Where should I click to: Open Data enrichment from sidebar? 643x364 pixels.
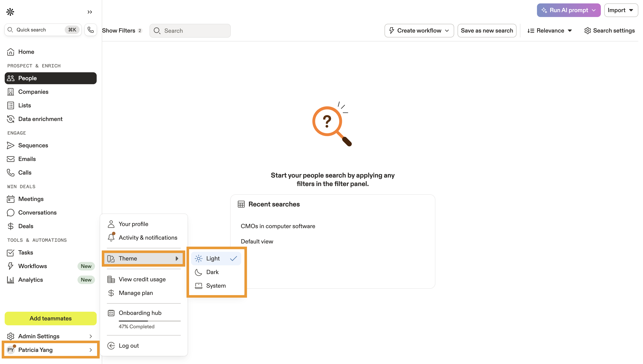(40, 119)
